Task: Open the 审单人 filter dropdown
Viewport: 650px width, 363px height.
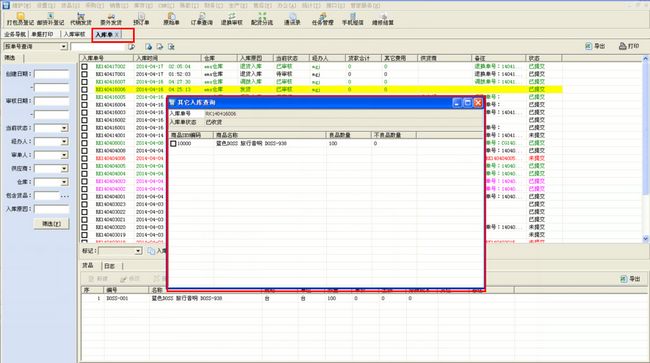Action: click(x=64, y=155)
